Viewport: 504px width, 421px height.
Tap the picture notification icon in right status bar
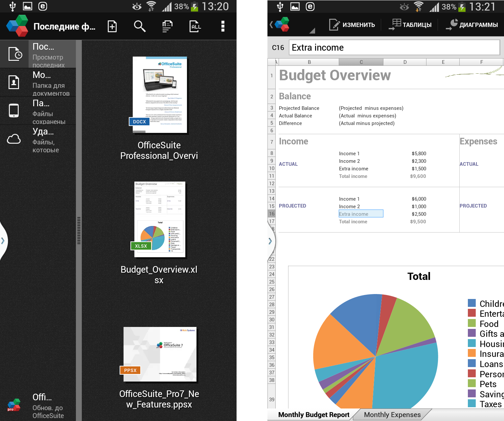(x=295, y=7)
